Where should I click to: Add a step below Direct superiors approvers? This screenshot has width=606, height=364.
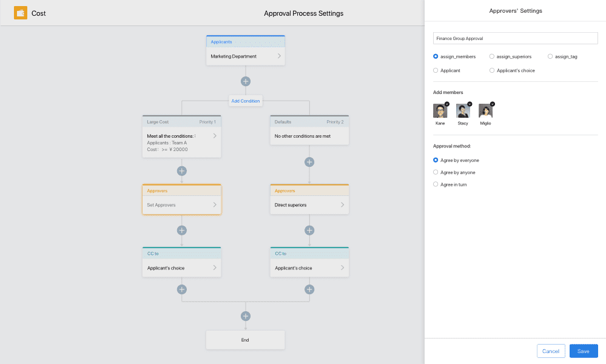309,231
